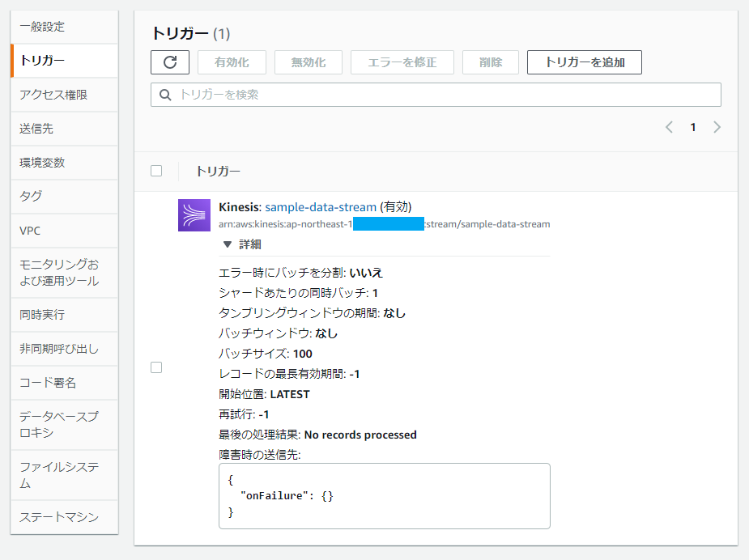Go to next page arrow
This screenshot has width=749, height=560.
pyautogui.click(x=717, y=127)
